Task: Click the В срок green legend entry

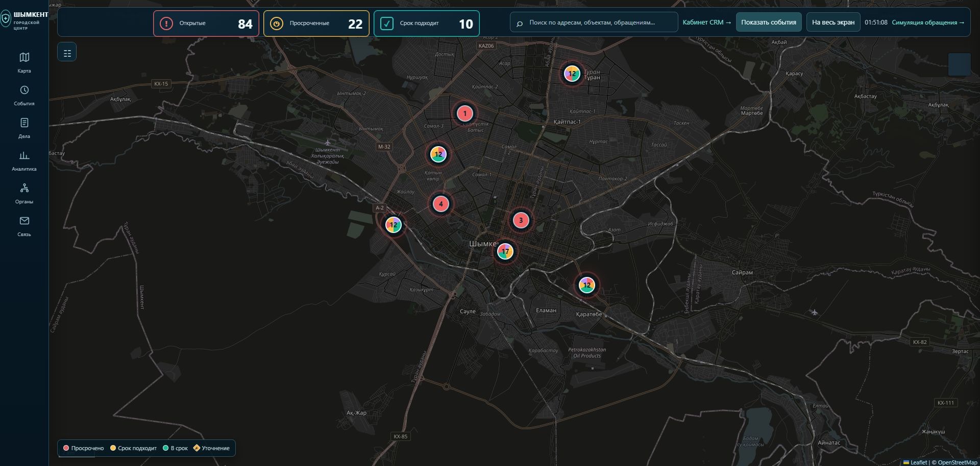Action: click(175, 448)
